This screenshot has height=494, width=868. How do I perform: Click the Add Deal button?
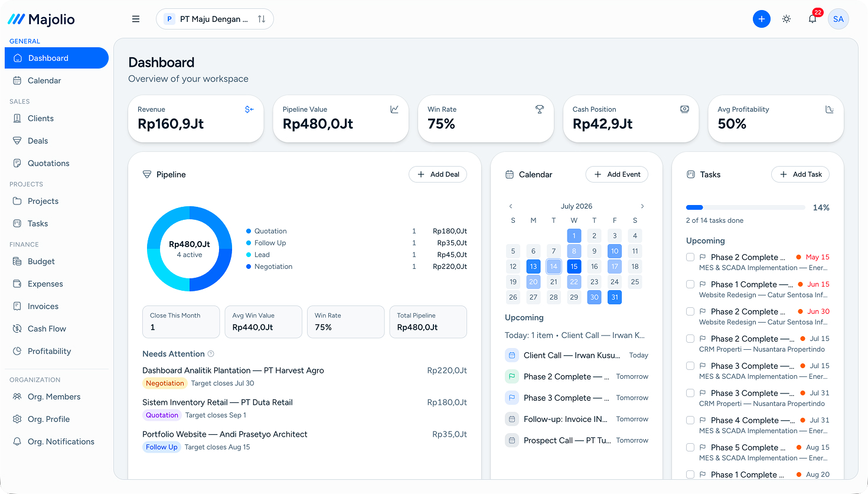click(x=438, y=174)
